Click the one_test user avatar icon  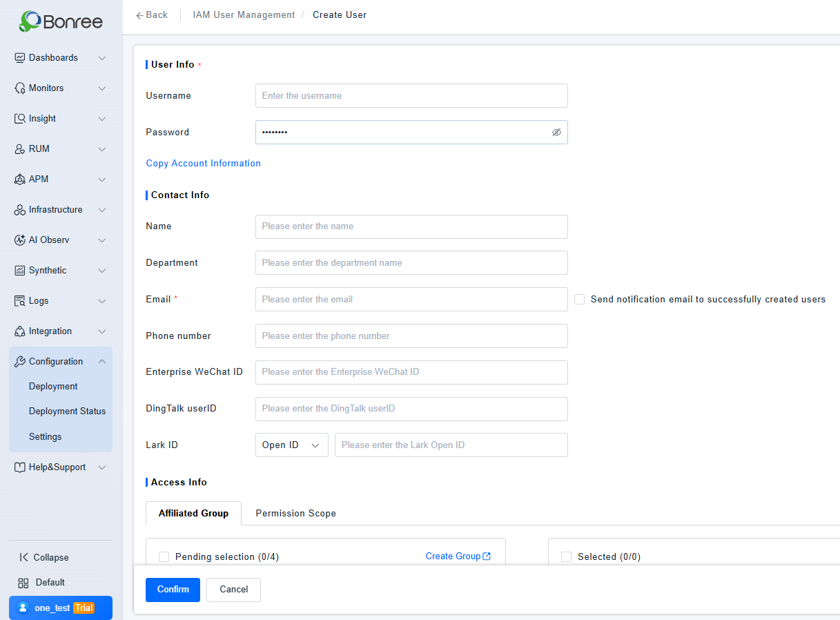pos(23,608)
